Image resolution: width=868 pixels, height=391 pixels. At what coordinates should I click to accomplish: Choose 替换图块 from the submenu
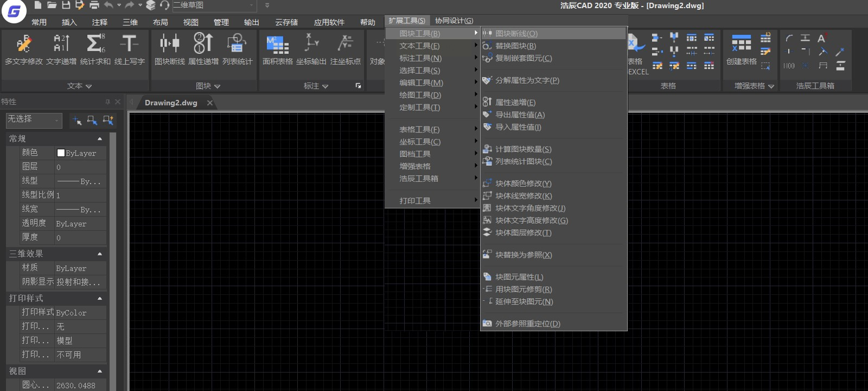coord(515,46)
